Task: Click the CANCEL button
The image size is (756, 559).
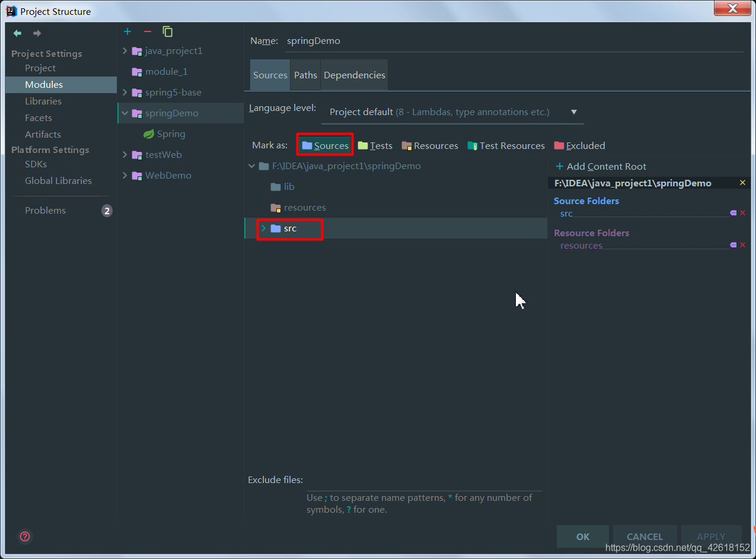Action: [x=645, y=536]
